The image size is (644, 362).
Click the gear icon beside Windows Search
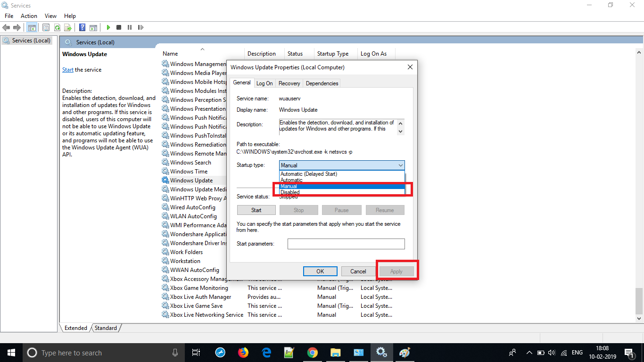pos(165,163)
